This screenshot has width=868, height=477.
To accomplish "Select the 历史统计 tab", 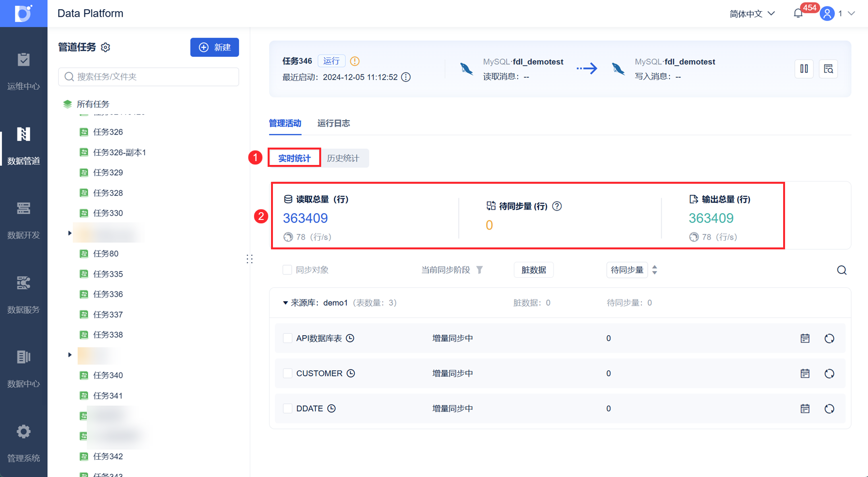I will tap(343, 158).
